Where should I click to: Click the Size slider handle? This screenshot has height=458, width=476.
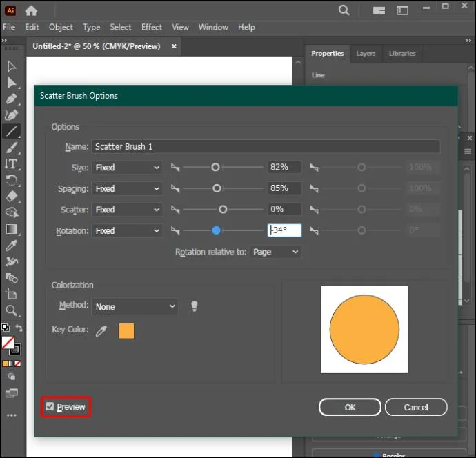(215, 167)
